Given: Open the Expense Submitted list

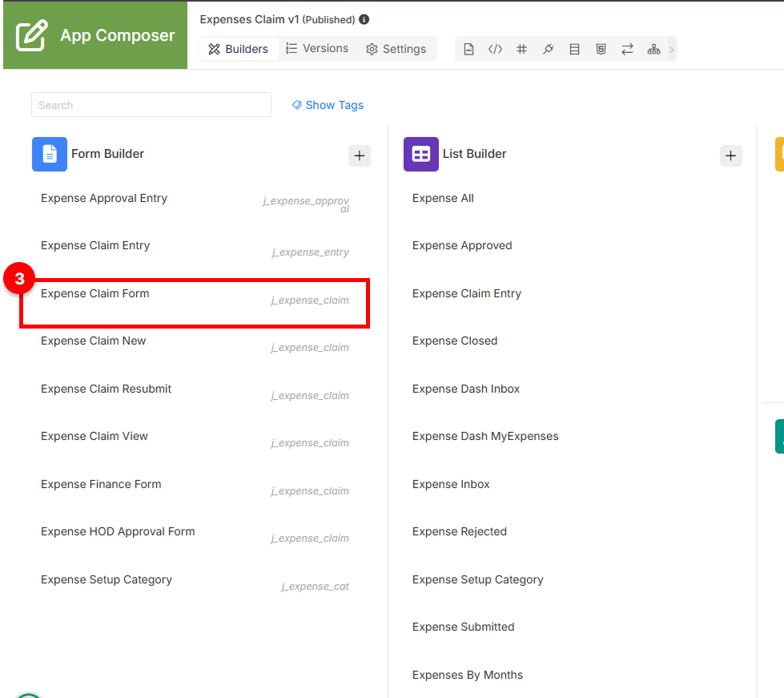Looking at the screenshot, I should (464, 627).
